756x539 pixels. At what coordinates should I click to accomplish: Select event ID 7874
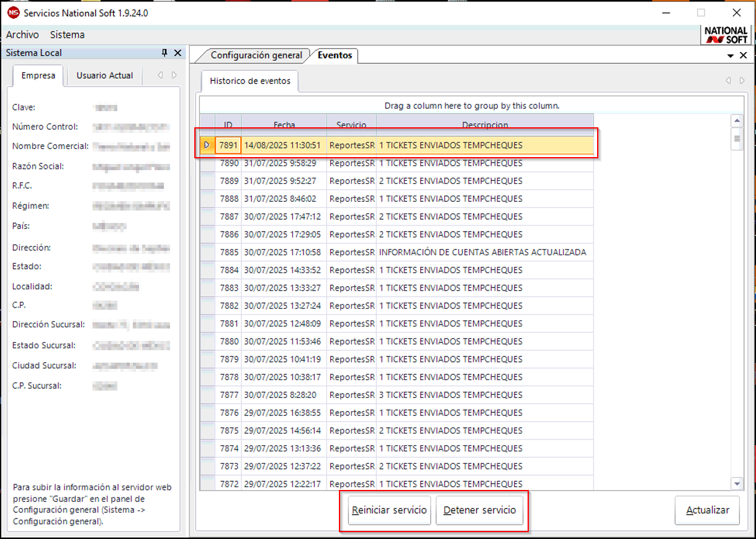click(229, 448)
